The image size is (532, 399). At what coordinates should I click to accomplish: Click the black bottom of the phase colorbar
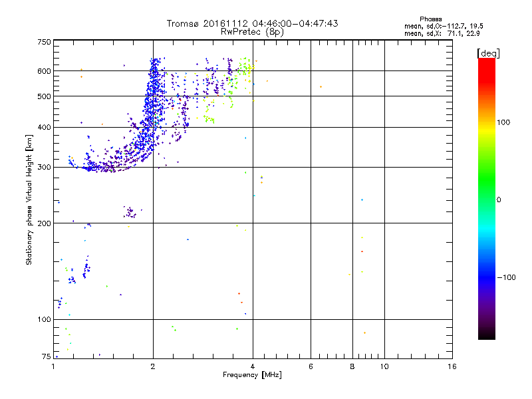(x=487, y=334)
